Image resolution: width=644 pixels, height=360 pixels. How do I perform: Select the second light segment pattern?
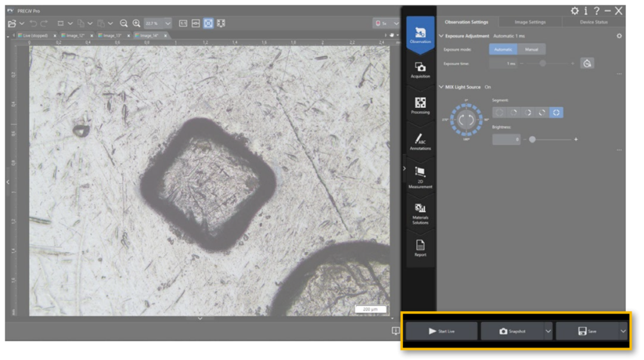(514, 113)
